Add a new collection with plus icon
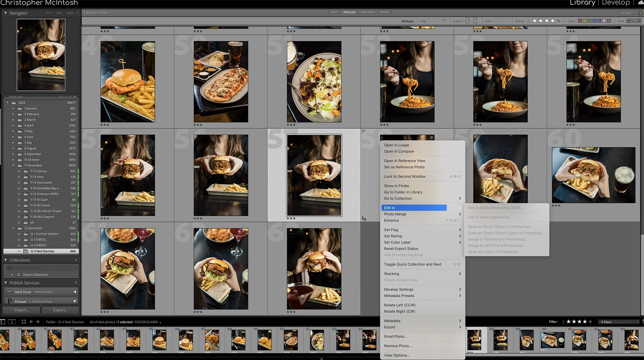This screenshot has height=360, width=644. coord(76,260)
